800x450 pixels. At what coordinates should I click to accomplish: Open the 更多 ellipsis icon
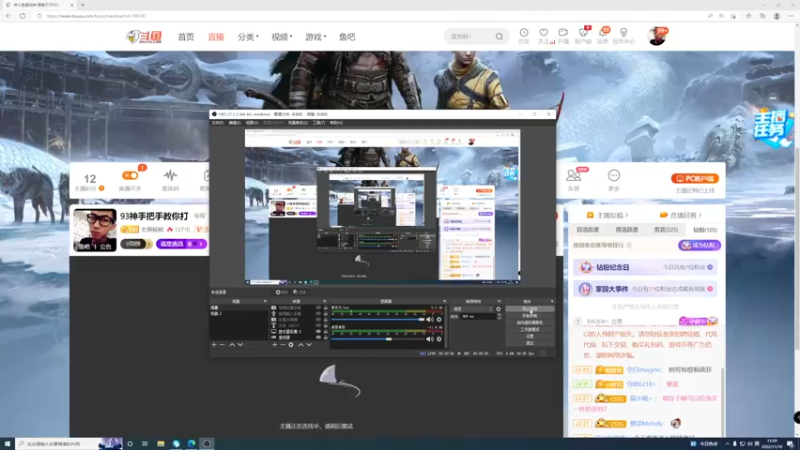pyautogui.click(x=614, y=176)
